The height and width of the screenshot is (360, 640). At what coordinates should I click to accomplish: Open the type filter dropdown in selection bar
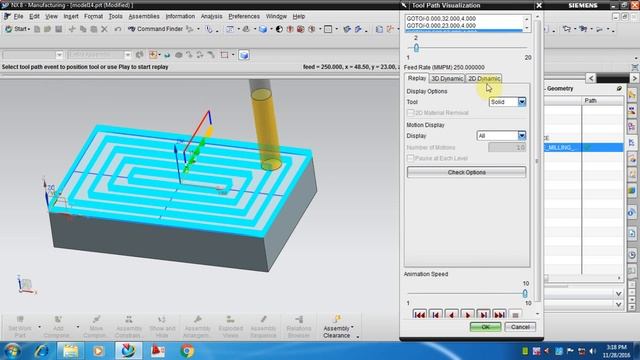pyautogui.click(x=59, y=55)
